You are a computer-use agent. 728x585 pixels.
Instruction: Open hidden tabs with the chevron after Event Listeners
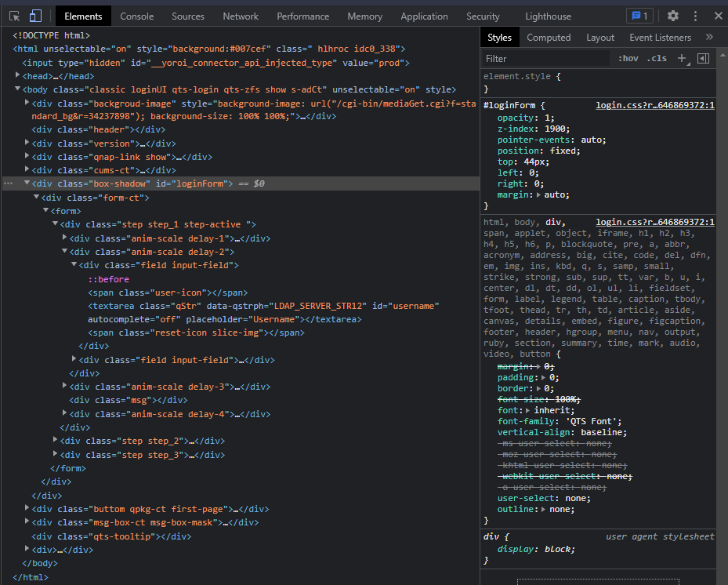click(710, 37)
